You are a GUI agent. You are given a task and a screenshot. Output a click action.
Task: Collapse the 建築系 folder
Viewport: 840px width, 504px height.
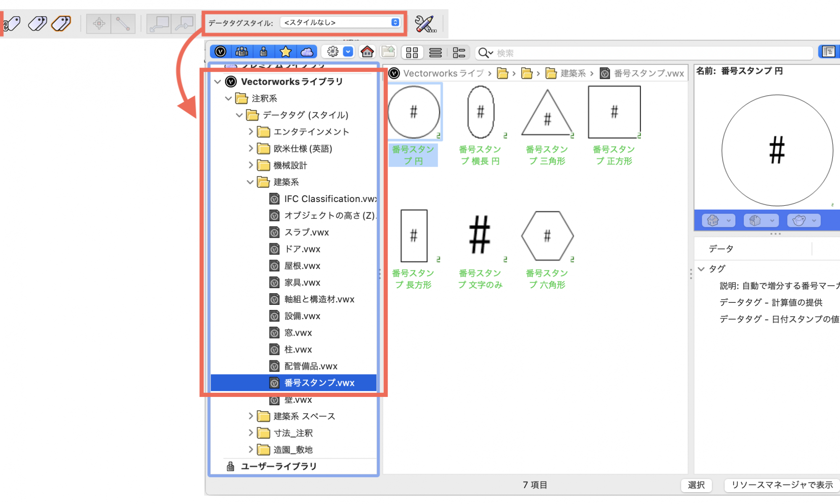pos(250,182)
